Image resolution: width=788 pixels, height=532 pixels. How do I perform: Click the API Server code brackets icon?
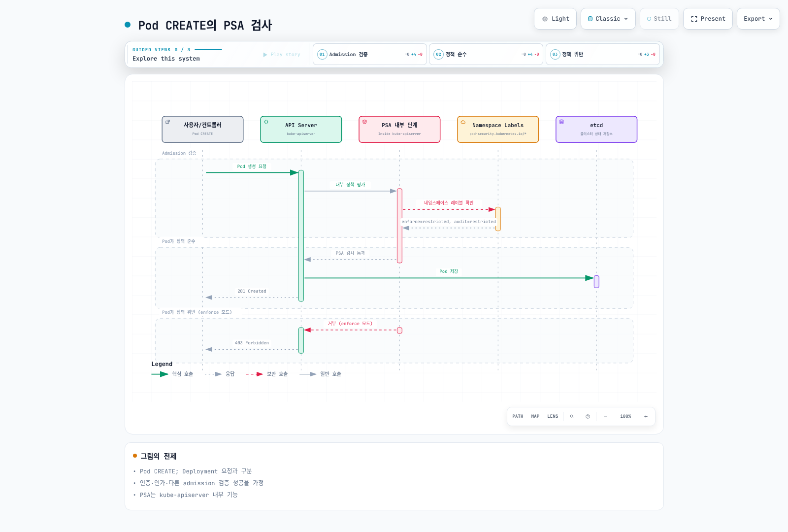click(266, 122)
